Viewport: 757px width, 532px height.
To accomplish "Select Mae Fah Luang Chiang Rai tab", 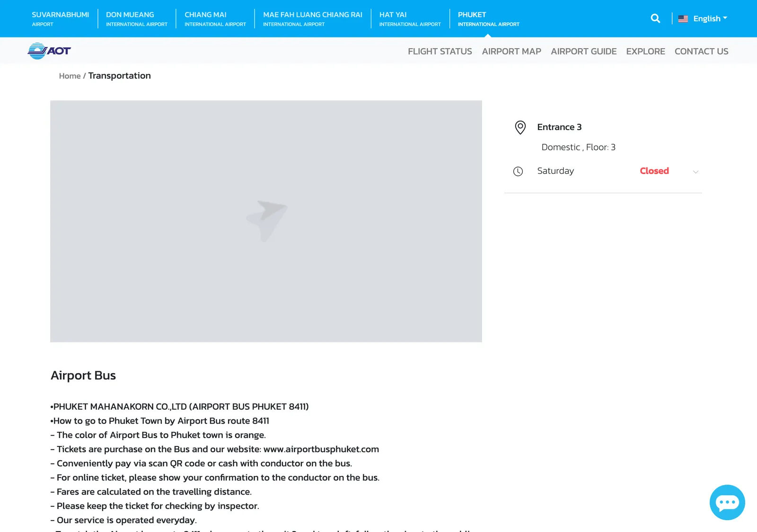I will pyautogui.click(x=313, y=18).
